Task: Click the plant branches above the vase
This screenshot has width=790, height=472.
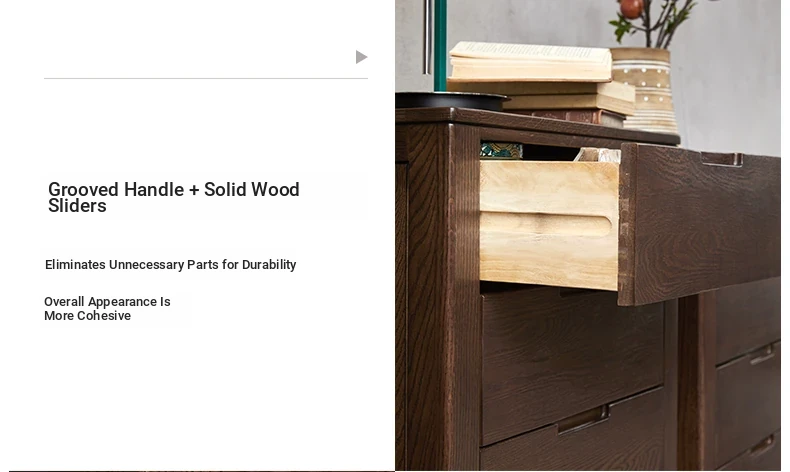Action: tap(653, 23)
